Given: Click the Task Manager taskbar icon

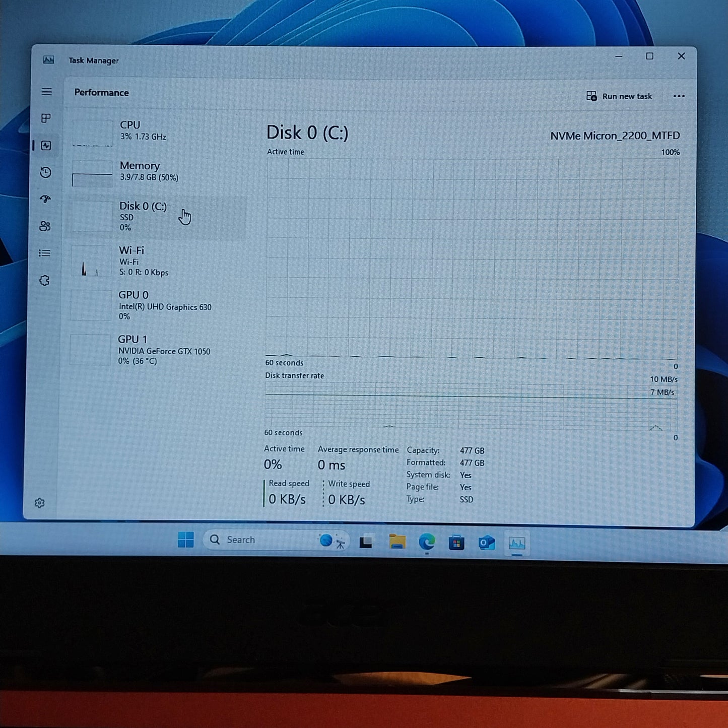Looking at the screenshot, I should point(517,543).
